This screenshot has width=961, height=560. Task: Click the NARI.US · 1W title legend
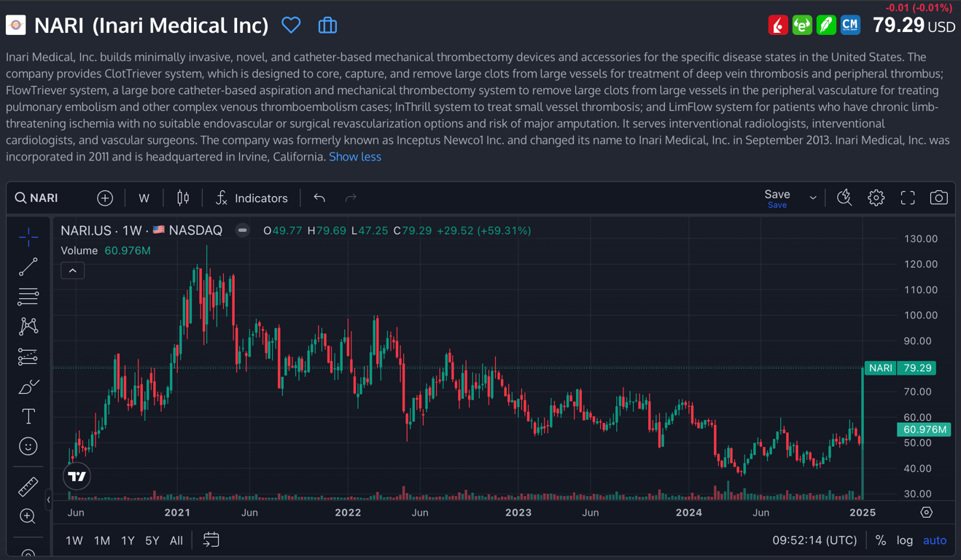(141, 230)
